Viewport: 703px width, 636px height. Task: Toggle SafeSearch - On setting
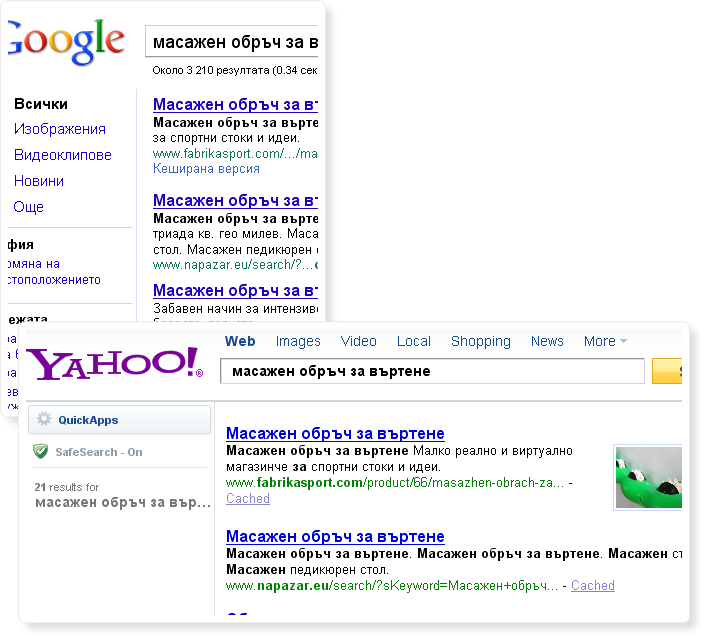(x=99, y=452)
